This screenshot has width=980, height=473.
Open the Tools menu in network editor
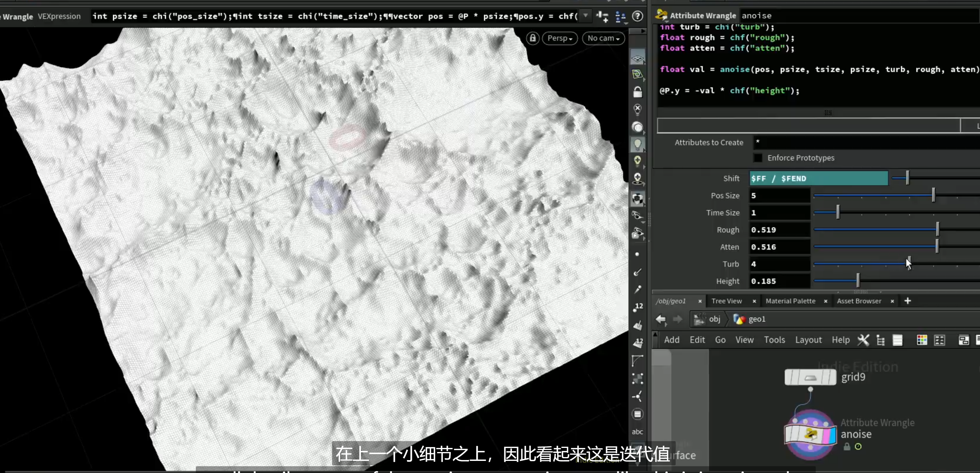(x=774, y=340)
